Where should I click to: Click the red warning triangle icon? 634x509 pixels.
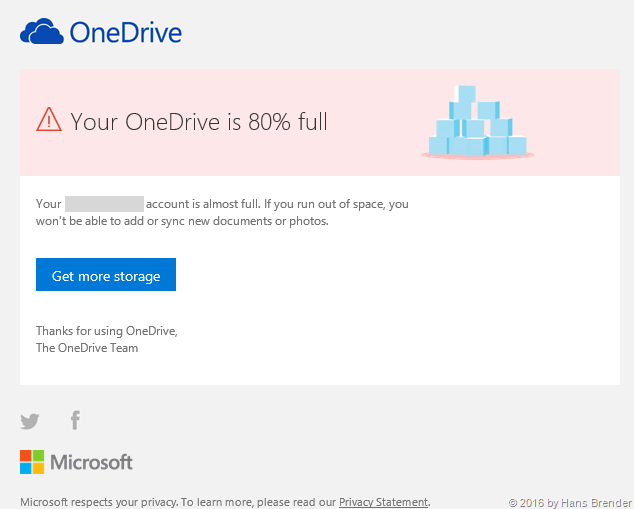tap(49, 120)
